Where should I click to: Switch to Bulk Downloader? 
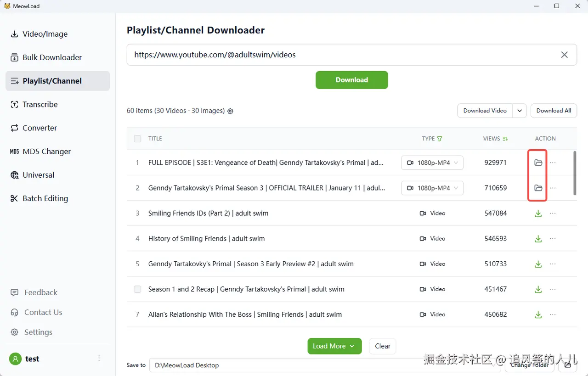(57, 57)
